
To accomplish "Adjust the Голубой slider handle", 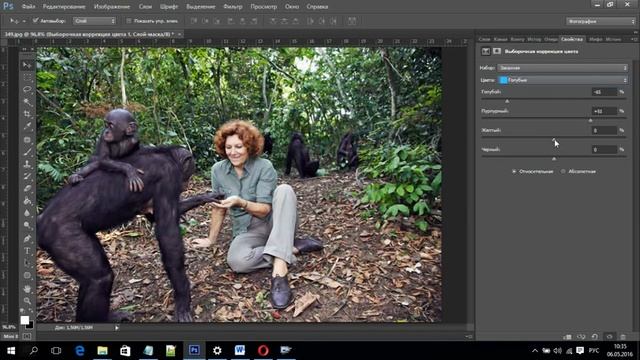I will [x=507, y=101].
